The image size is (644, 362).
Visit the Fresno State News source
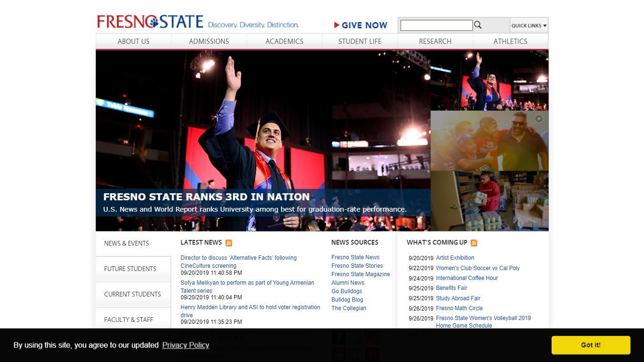pyautogui.click(x=355, y=257)
